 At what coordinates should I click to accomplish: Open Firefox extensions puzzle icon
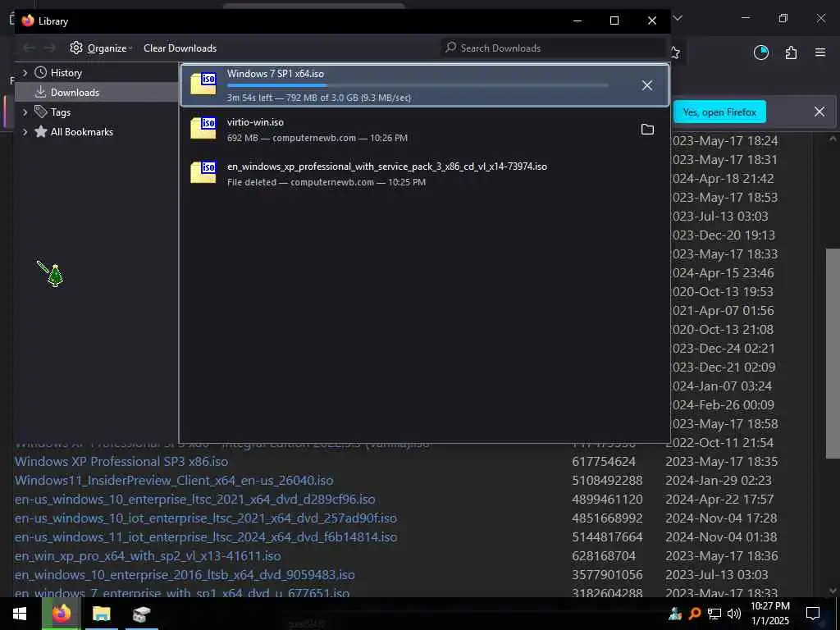[791, 52]
